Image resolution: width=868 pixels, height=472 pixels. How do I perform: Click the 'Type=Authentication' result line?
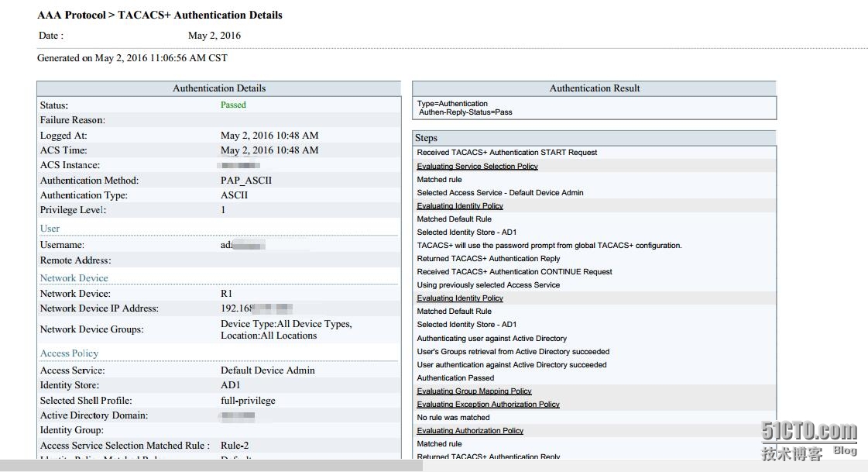pyautogui.click(x=452, y=104)
